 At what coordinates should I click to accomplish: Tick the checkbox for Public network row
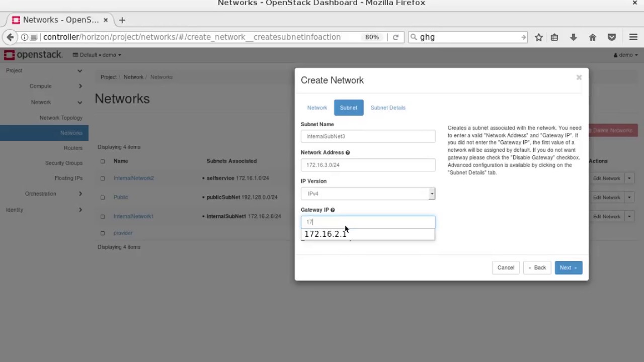click(103, 198)
